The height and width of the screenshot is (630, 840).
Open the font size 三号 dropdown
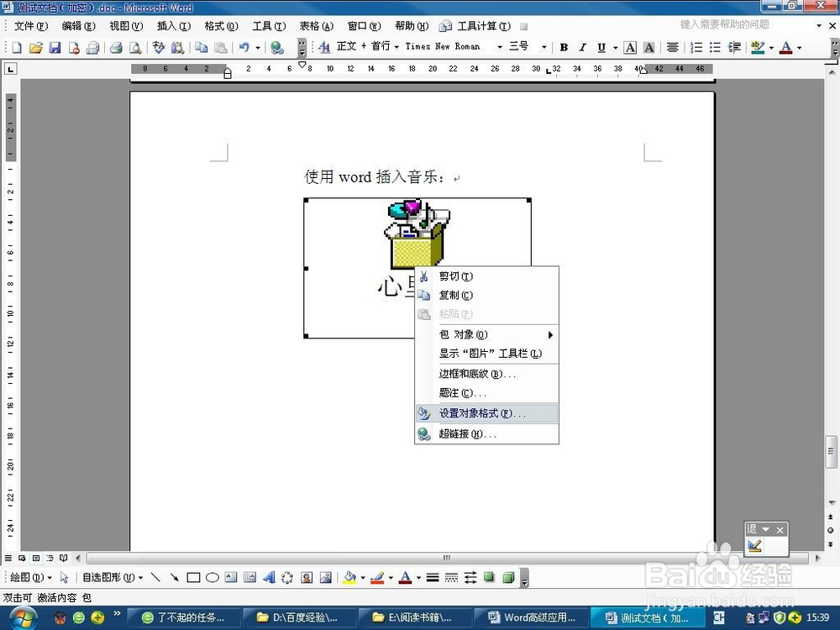(x=544, y=48)
